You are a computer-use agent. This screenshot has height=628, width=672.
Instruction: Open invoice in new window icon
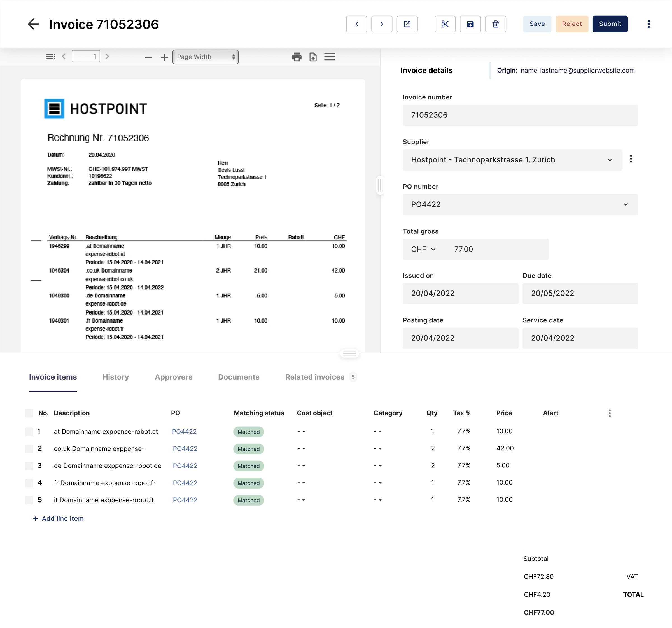point(407,24)
